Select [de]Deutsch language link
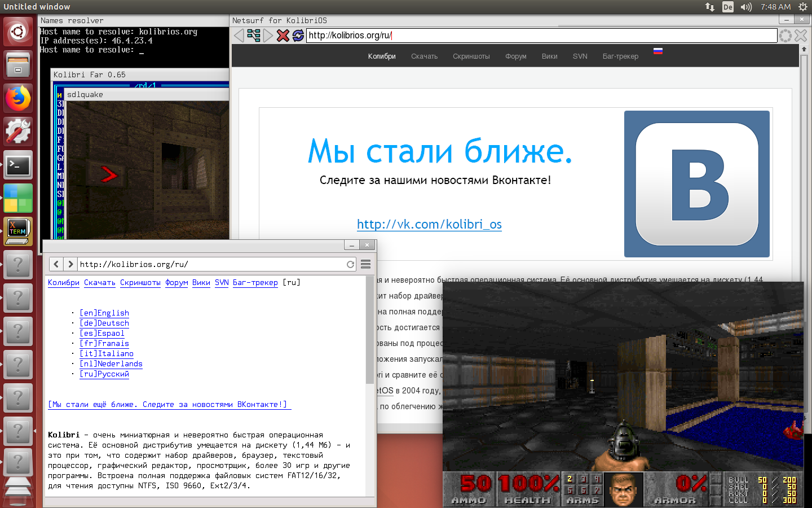The width and height of the screenshot is (812, 508). [104, 323]
